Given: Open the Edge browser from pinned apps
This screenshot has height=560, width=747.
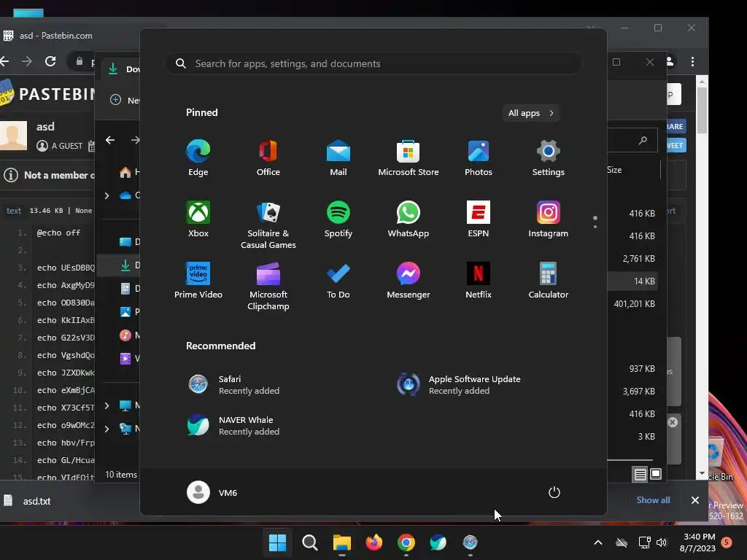Looking at the screenshot, I should pos(198,158).
